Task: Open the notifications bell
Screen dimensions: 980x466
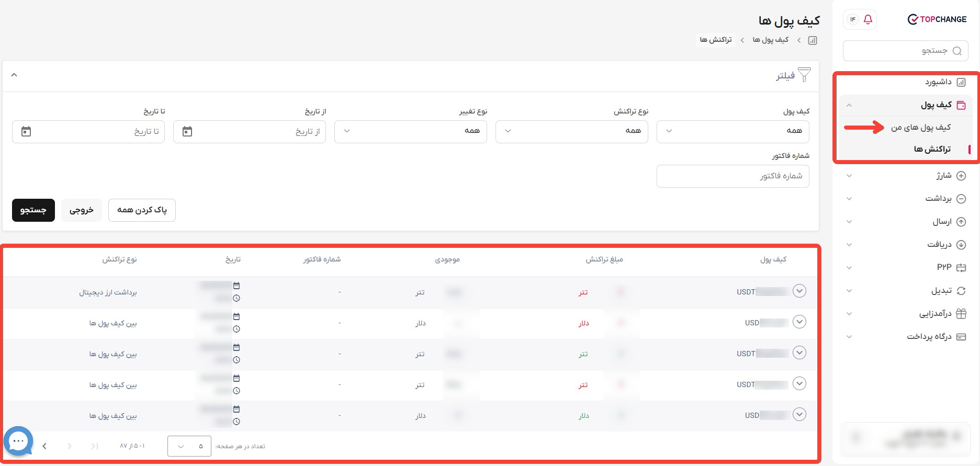Action: coord(868,19)
